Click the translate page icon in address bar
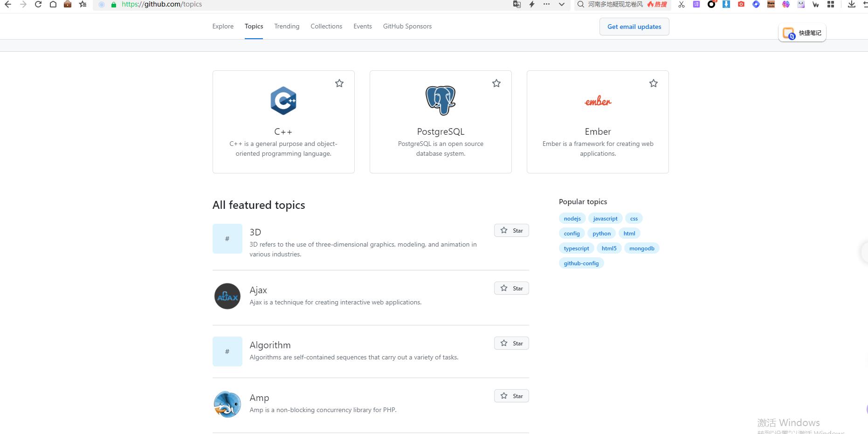The height and width of the screenshot is (434, 868). (517, 4)
